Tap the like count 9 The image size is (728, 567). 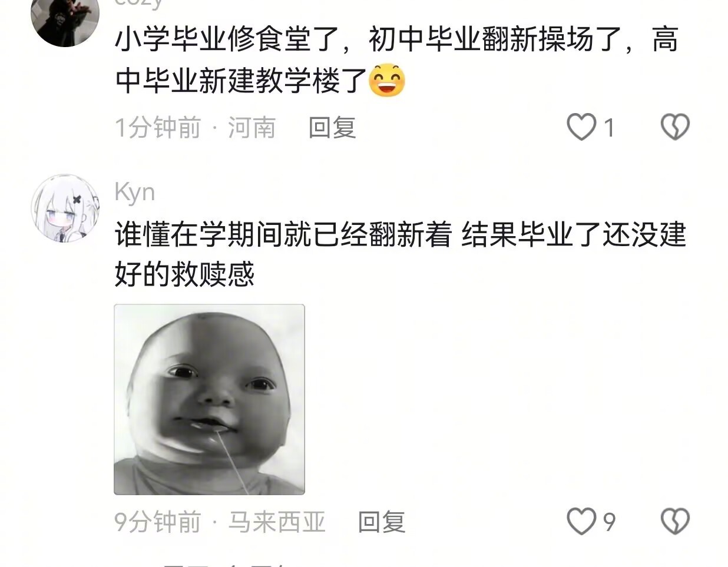(610, 522)
